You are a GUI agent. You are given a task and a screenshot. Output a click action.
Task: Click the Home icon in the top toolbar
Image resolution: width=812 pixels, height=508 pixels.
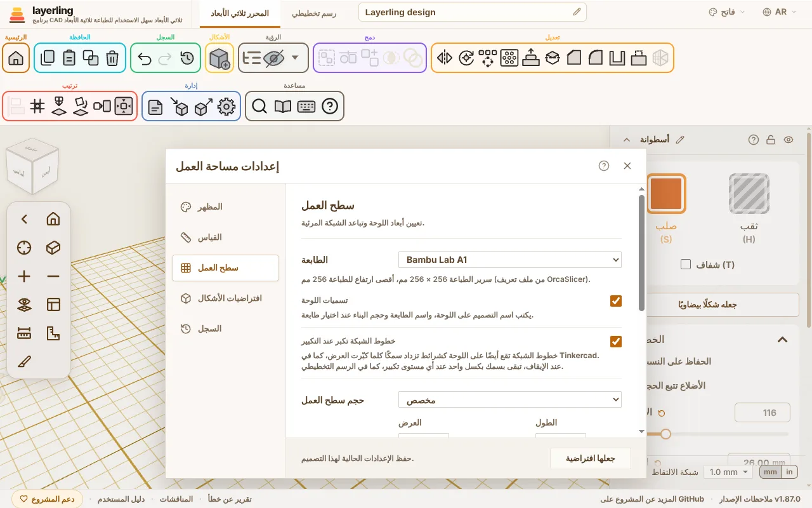(16, 58)
